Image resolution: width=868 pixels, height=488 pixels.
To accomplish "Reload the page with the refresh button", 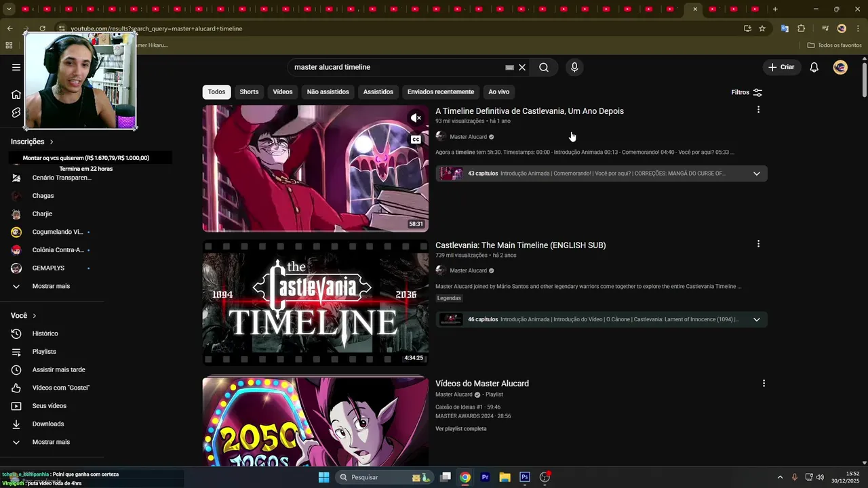I will pyautogui.click(x=42, y=28).
